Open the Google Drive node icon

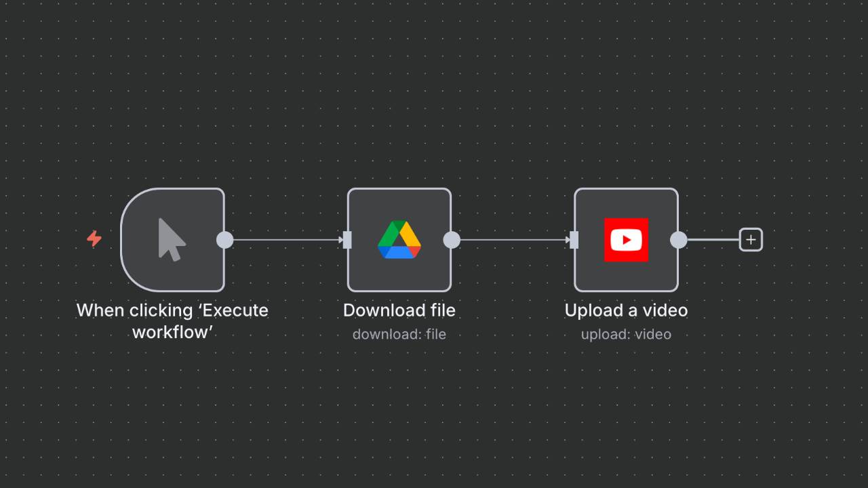point(399,239)
